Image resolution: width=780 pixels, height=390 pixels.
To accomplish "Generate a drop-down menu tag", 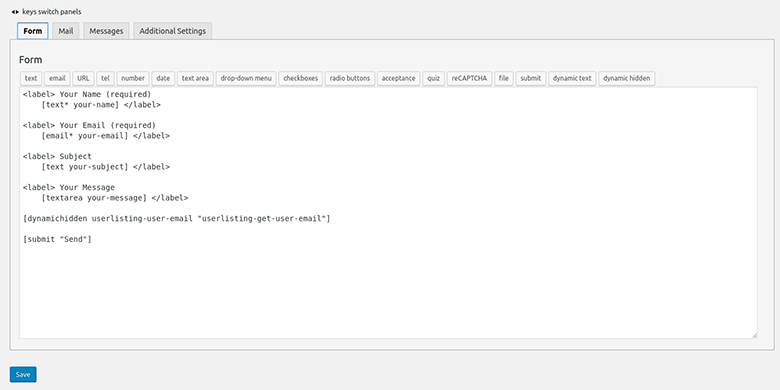I will [x=246, y=78].
